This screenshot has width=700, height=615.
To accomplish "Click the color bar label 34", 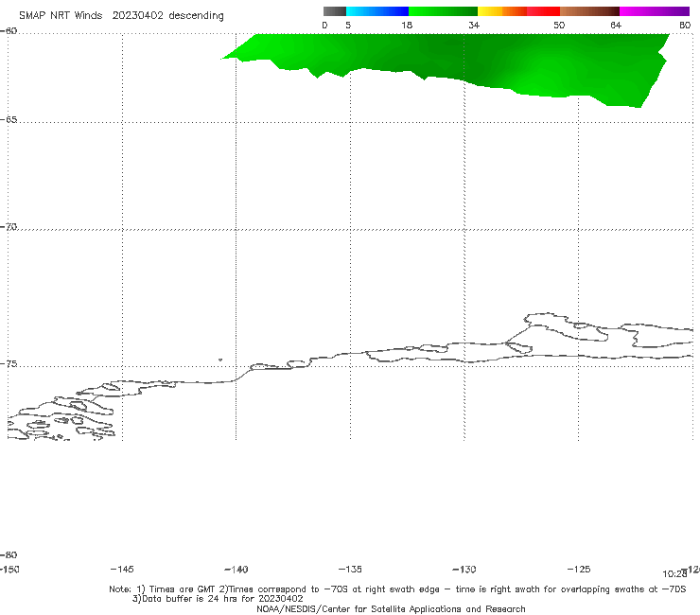I will (474, 25).
